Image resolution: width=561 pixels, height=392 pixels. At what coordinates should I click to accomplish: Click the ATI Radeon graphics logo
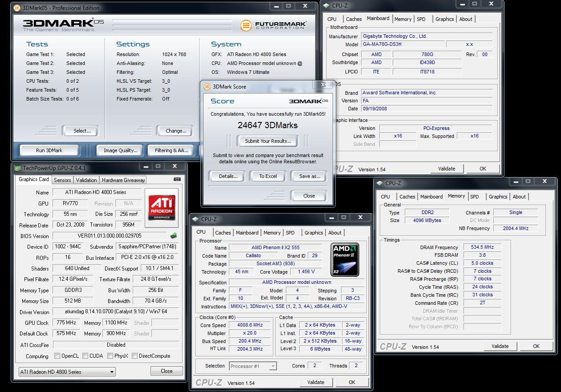pos(162,207)
